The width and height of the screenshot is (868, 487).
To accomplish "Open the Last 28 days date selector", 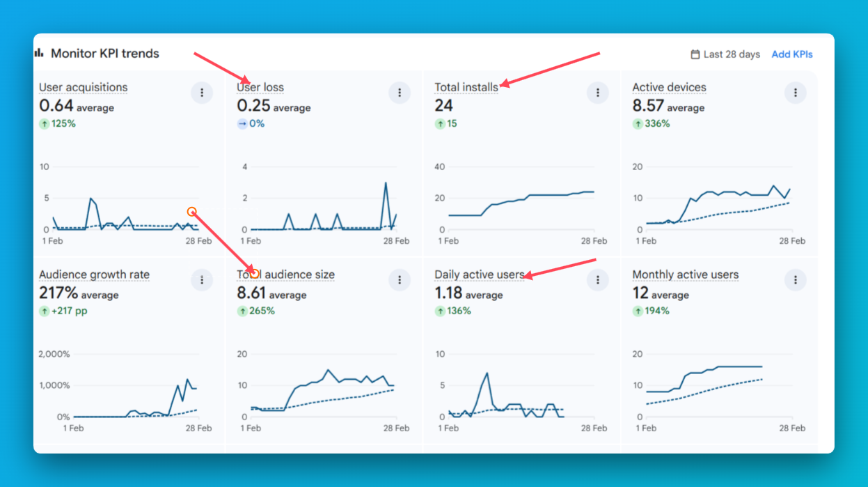I will pyautogui.click(x=731, y=54).
